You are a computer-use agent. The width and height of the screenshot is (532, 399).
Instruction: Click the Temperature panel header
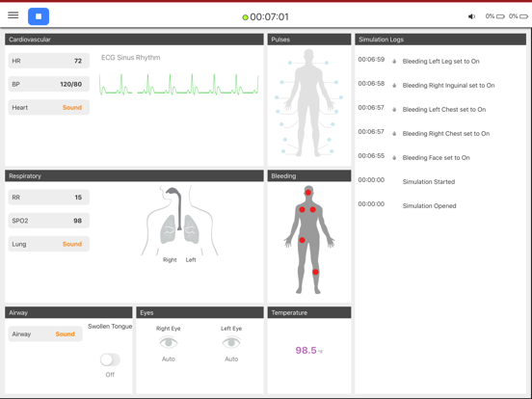click(309, 312)
